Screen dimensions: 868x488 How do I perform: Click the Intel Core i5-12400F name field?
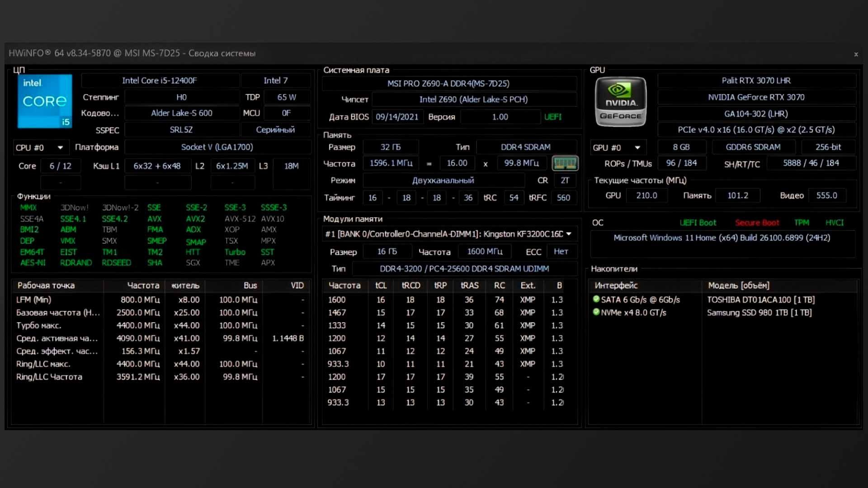coord(160,80)
